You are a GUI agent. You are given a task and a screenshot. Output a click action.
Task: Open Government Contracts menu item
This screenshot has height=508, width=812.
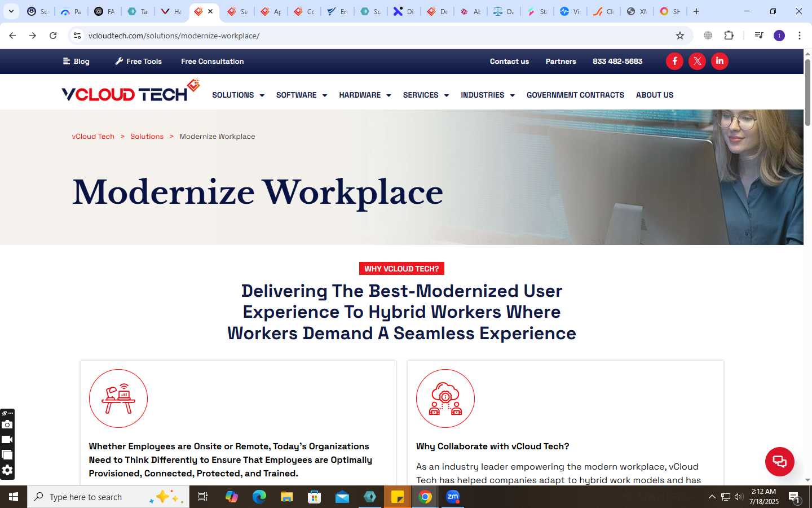(x=575, y=95)
